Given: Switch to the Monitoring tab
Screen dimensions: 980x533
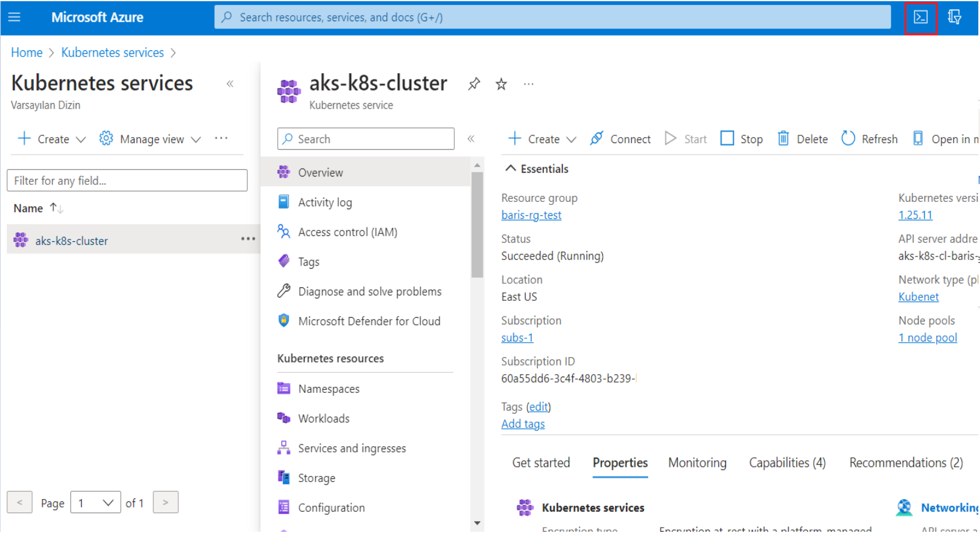Looking at the screenshot, I should pos(697,463).
